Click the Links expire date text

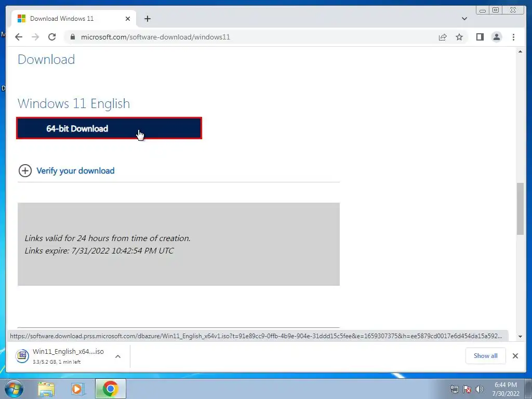click(99, 251)
